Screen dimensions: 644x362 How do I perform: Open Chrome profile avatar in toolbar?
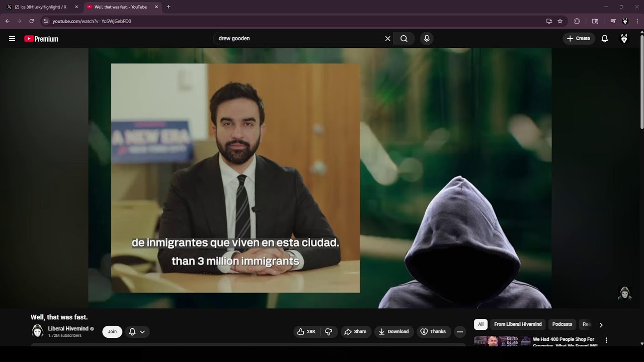tap(625, 21)
